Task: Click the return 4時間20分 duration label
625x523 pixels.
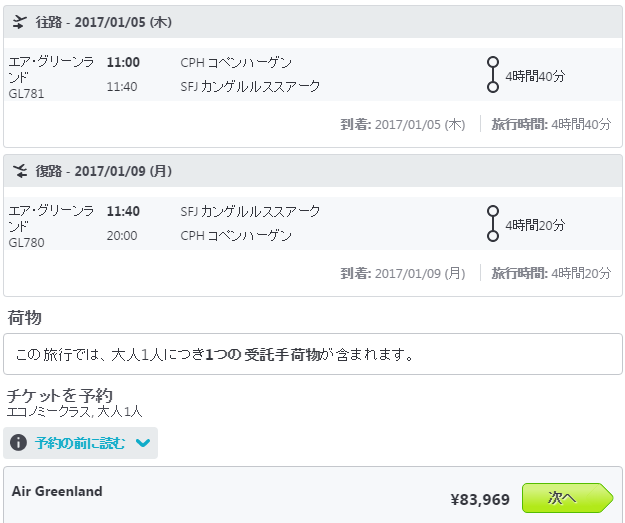Action: (535, 225)
